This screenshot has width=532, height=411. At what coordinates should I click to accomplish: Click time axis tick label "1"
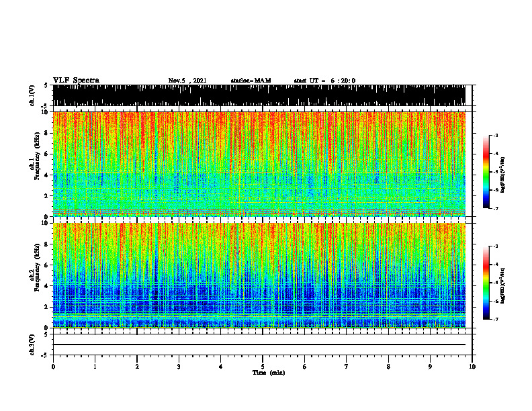(x=95, y=367)
